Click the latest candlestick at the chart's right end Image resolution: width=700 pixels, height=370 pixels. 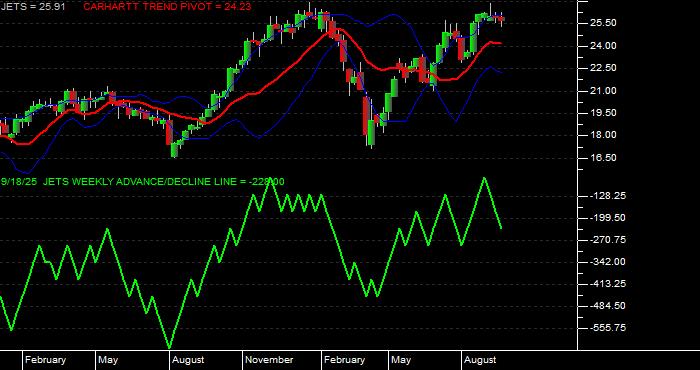(502, 19)
